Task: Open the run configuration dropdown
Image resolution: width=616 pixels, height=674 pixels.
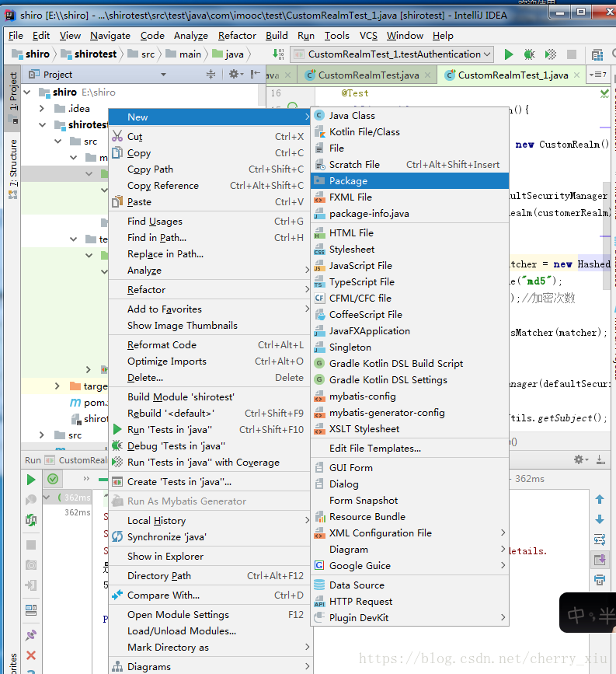Action: (392, 54)
